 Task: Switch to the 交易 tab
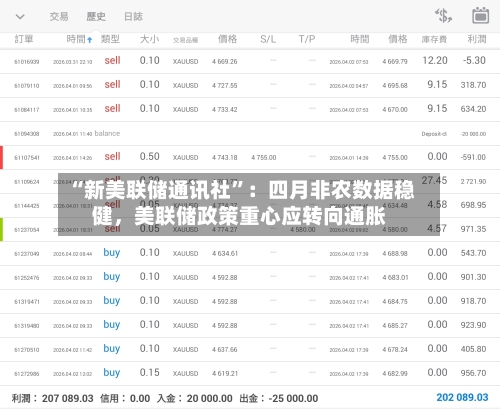tap(59, 16)
